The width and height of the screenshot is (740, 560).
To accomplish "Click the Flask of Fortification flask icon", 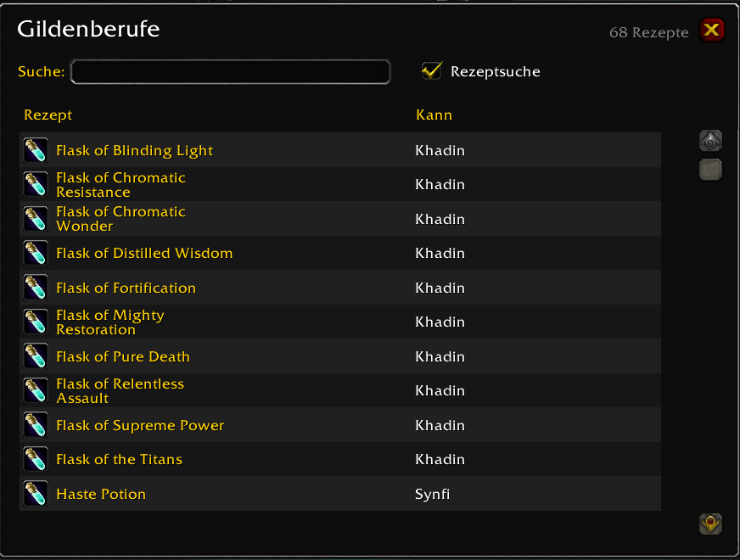I will click(x=36, y=288).
